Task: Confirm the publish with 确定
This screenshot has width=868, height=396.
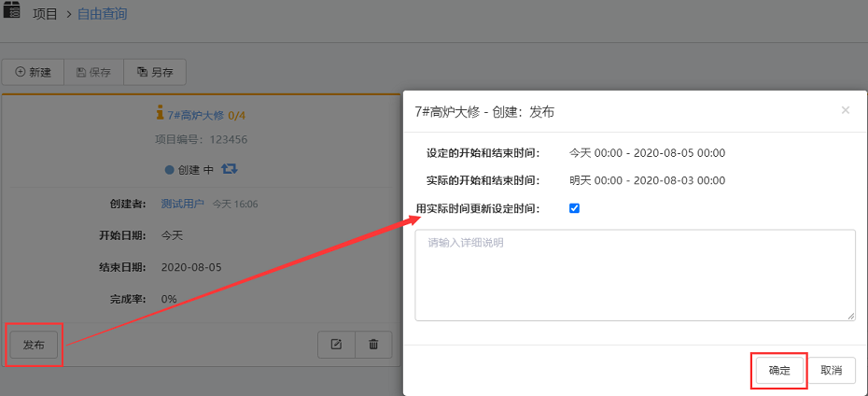Action: (779, 371)
